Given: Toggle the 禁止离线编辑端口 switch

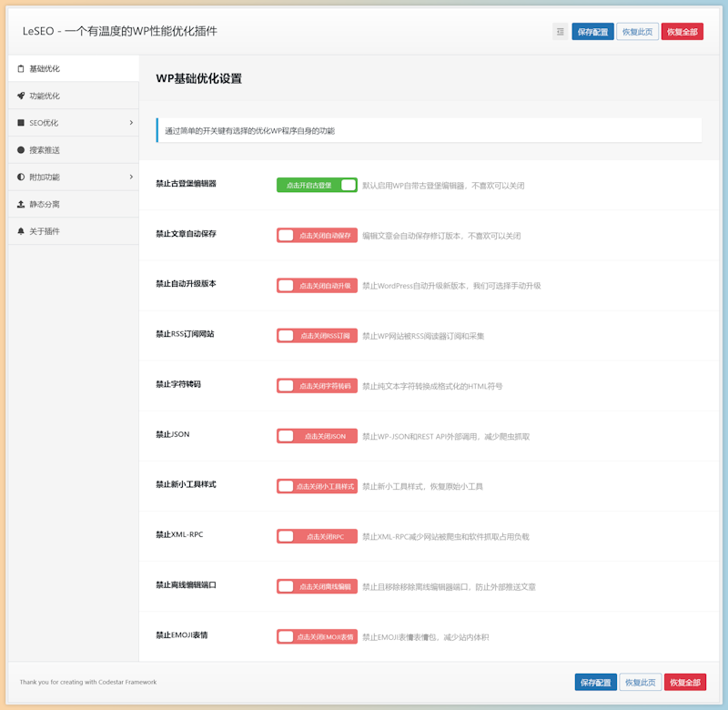Looking at the screenshot, I should tap(317, 586).
